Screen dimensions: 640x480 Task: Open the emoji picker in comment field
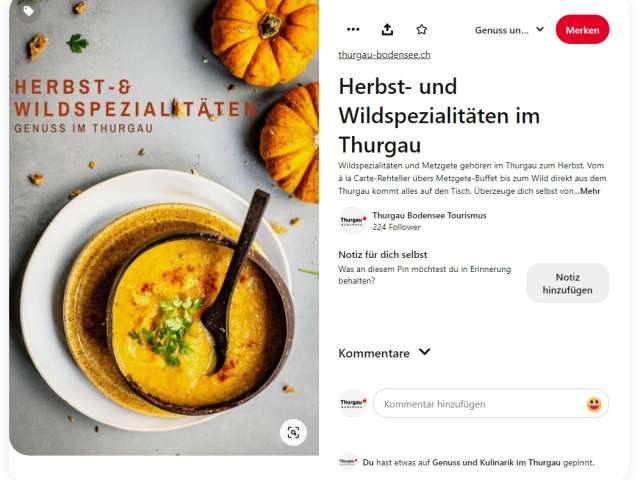click(594, 404)
